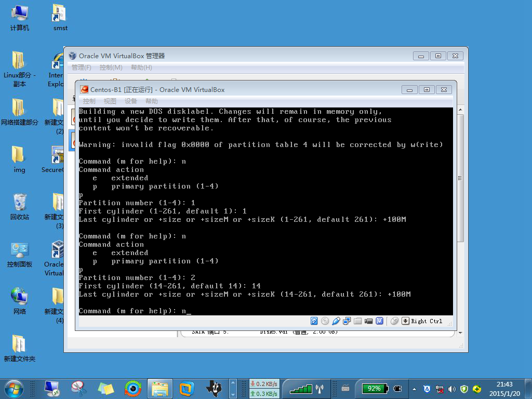
Task: Click the wireless antenna taskbar icon
Action: tap(320, 389)
